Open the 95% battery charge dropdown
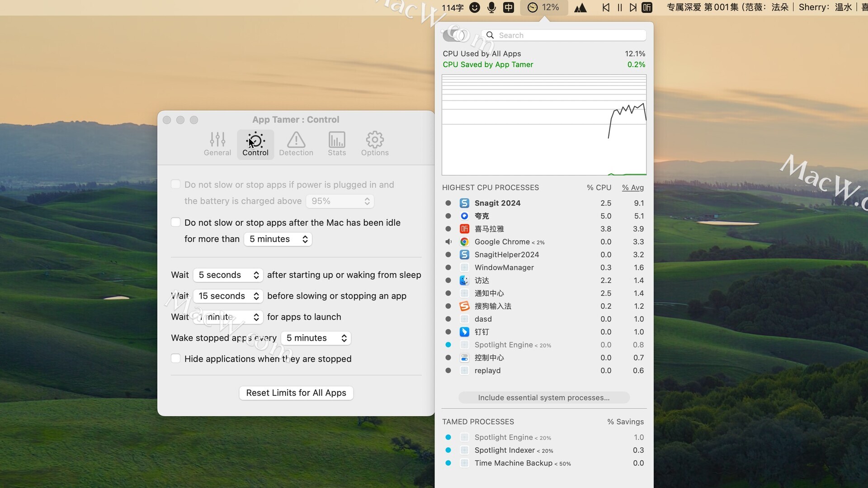868x488 pixels. point(340,201)
